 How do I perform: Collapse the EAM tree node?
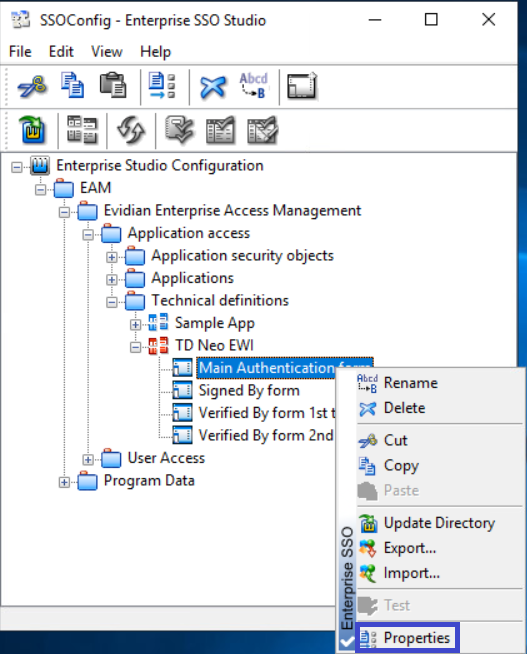pos(40,189)
